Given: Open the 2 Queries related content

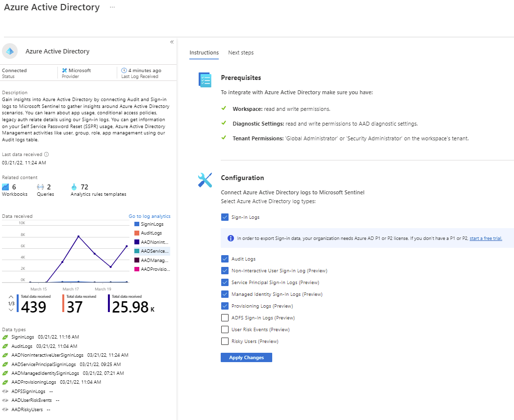Looking at the screenshot, I should pos(45,190).
